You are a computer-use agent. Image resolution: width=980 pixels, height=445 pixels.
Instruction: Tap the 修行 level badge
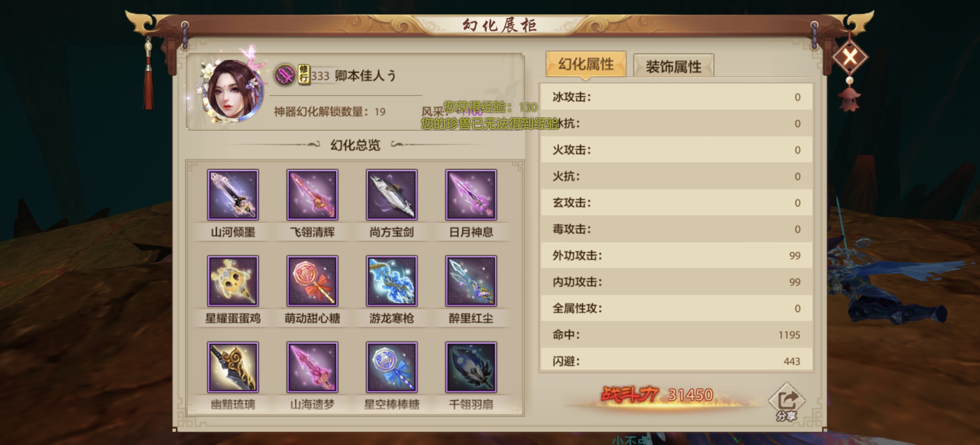304,74
